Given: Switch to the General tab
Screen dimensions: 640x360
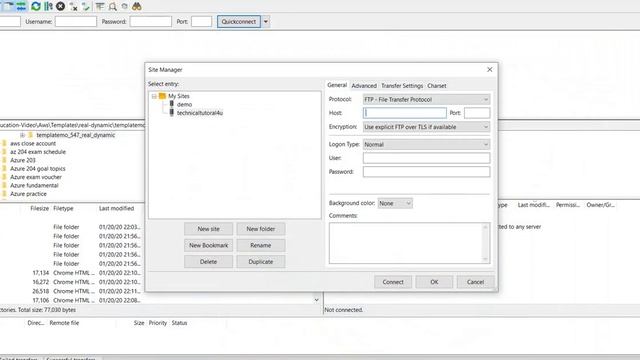Looking at the screenshot, I should click(337, 85).
